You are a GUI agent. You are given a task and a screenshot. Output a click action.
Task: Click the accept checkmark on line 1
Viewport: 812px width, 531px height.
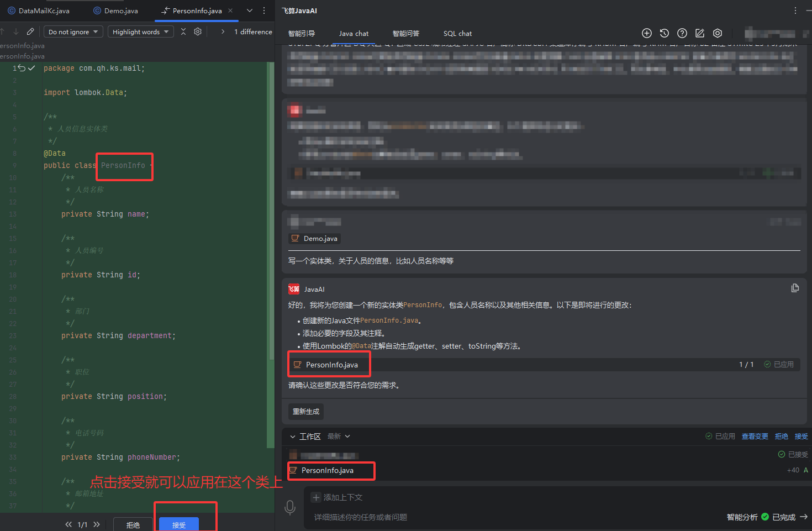pos(31,68)
